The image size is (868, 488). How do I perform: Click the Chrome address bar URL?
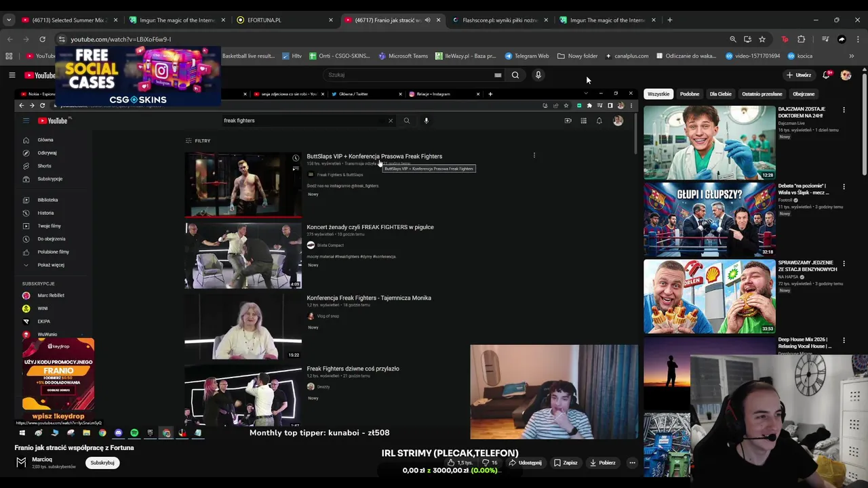coord(121,39)
